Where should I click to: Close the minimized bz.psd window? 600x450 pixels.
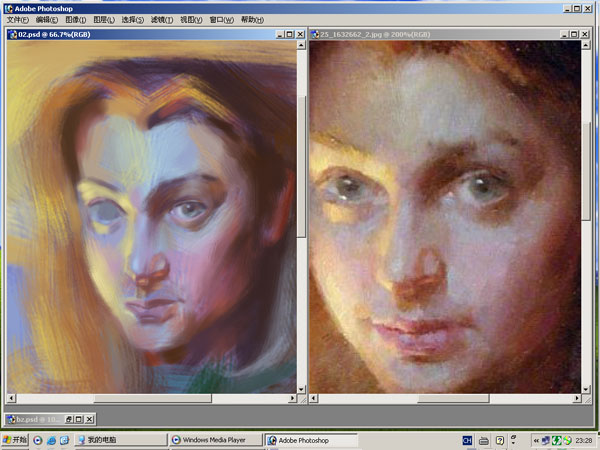[89, 419]
